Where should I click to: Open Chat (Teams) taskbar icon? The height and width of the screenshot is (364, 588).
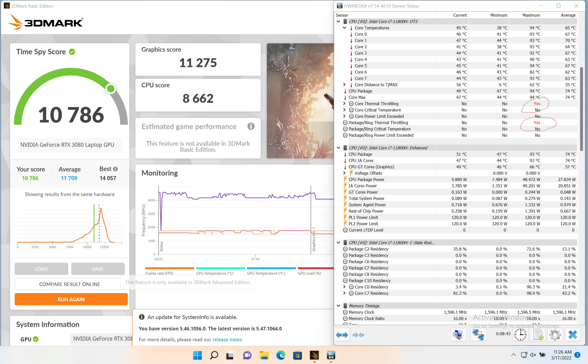click(x=247, y=355)
